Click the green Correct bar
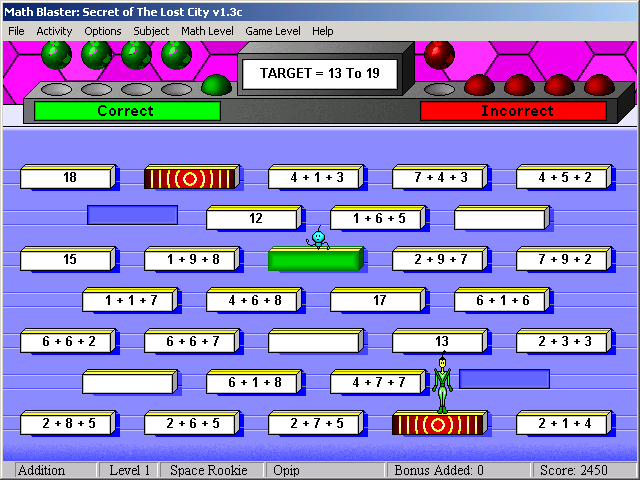Image resolution: width=640 pixels, height=480 pixels. [x=126, y=111]
